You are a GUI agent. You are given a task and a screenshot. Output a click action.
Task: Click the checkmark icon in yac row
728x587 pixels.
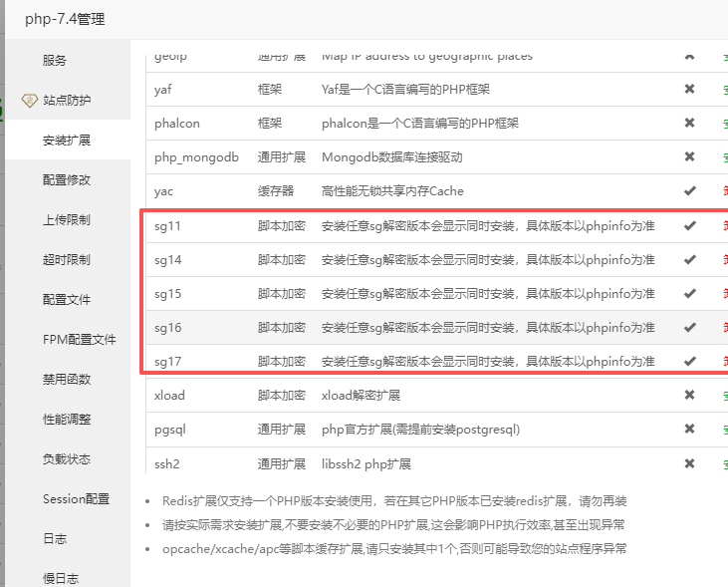[x=690, y=191]
